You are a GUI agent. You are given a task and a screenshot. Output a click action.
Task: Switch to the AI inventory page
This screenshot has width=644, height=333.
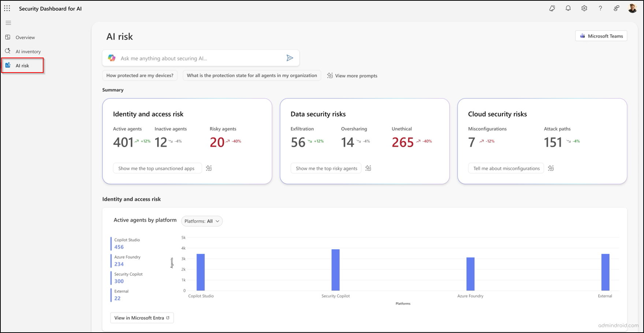coord(28,51)
